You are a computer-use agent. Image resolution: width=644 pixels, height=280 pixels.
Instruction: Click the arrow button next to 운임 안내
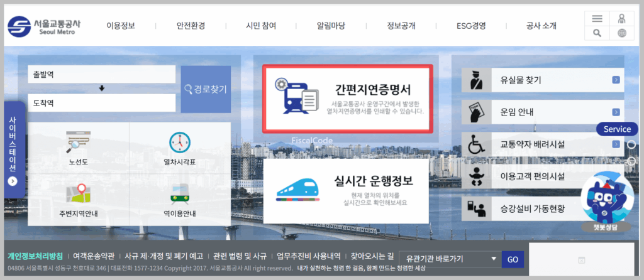click(616, 112)
